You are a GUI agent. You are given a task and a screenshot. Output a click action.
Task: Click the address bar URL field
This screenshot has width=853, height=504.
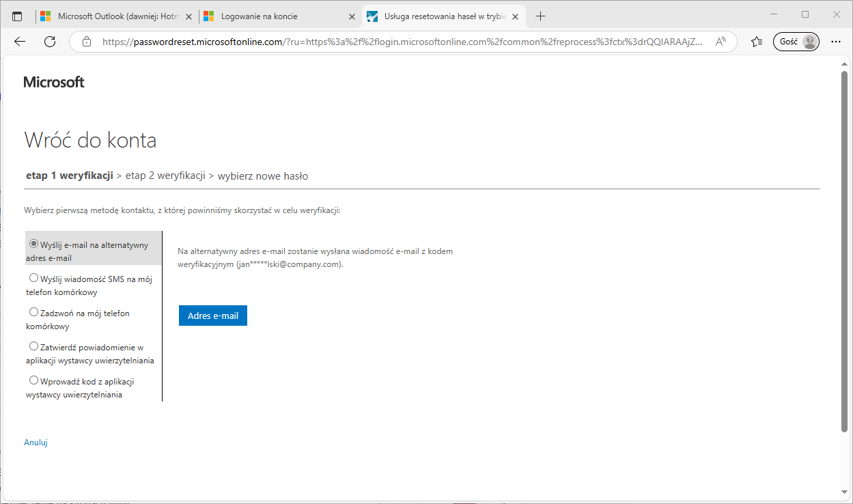pyautogui.click(x=402, y=42)
